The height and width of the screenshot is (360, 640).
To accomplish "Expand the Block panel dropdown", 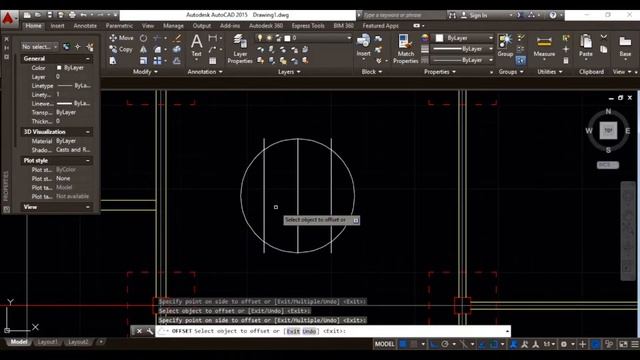I will pyautogui.click(x=371, y=72).
